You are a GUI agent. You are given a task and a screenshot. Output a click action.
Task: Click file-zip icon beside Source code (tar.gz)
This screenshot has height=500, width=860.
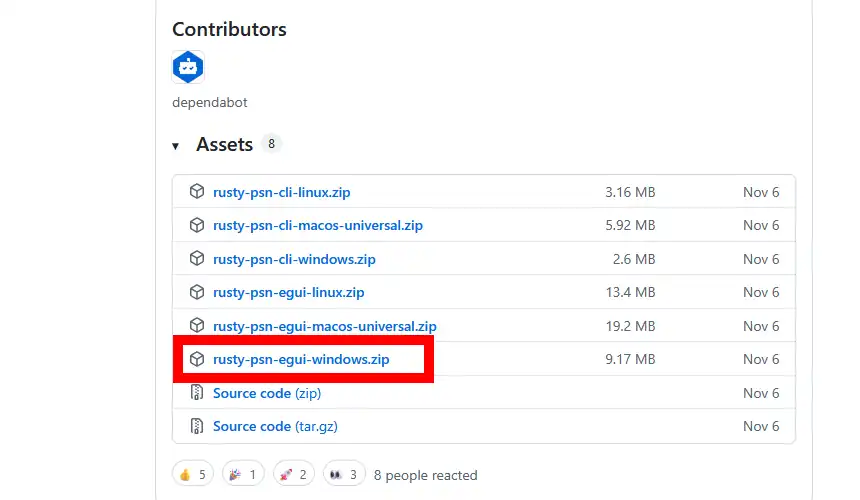[197, 426]
